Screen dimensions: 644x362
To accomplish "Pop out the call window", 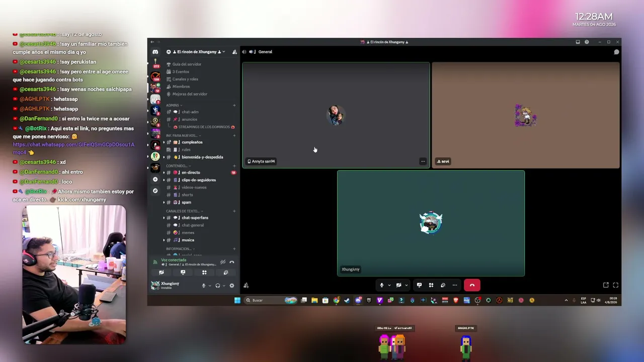I will (606, 285).
